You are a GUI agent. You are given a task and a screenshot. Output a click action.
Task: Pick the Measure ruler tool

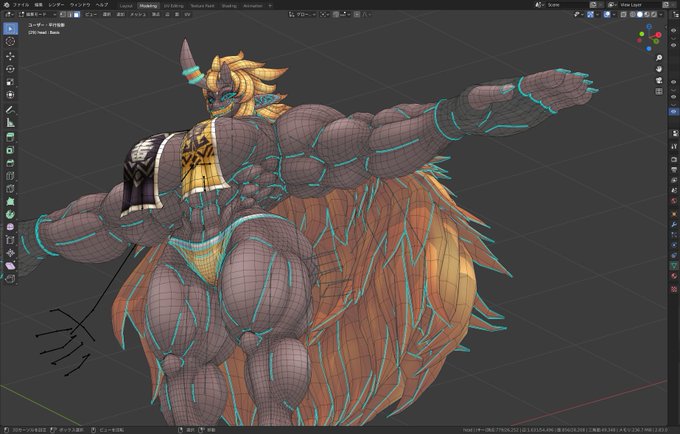(x=10, y=123)
